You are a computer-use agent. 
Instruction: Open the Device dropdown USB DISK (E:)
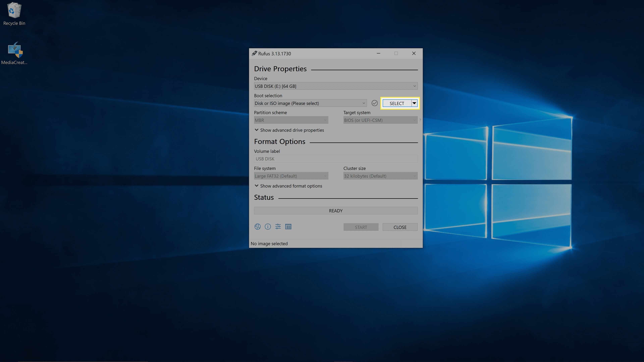pyautogui.click(x=336, y=86)
